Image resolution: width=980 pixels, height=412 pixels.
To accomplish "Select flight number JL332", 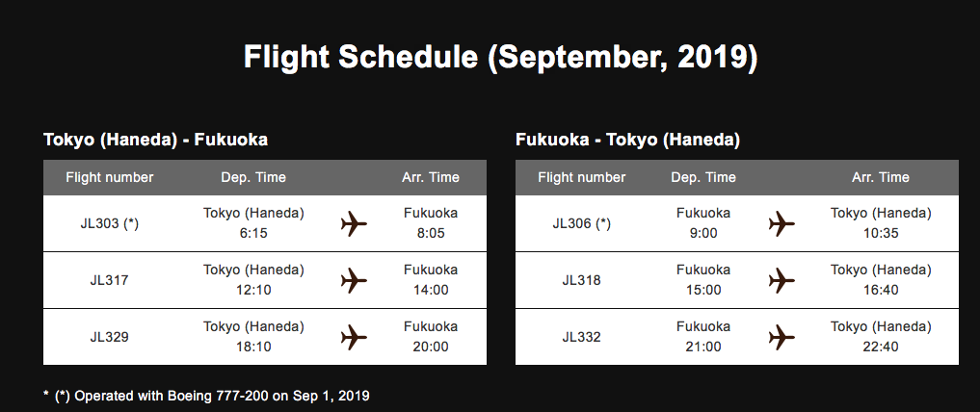I will click(581, 337).
